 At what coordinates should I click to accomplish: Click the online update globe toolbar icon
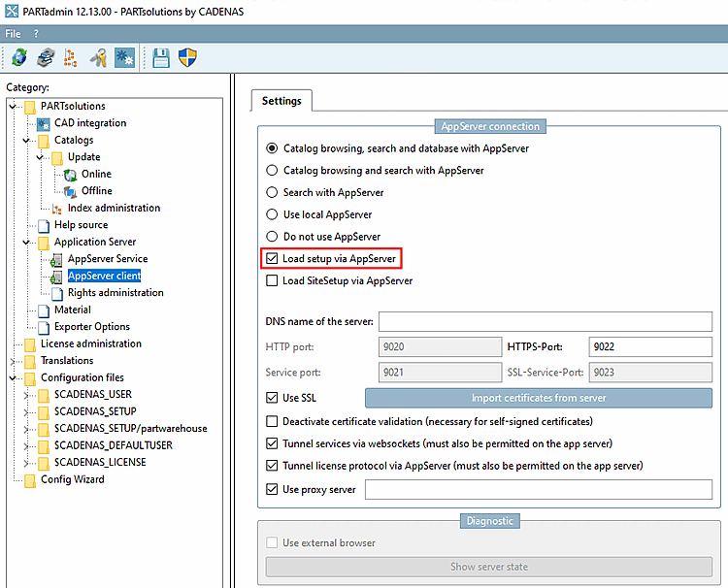19,57
